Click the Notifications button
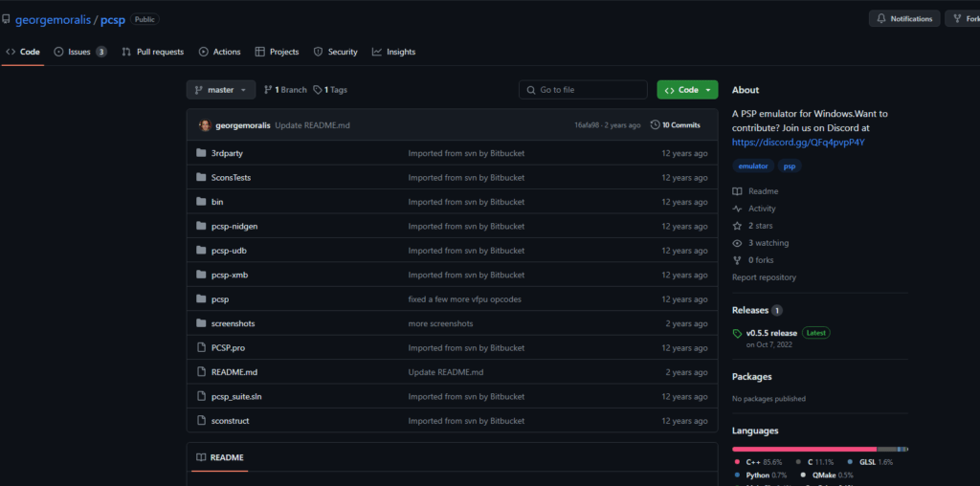980x486 pixels. pyautogui.click(x=903, y=19)
